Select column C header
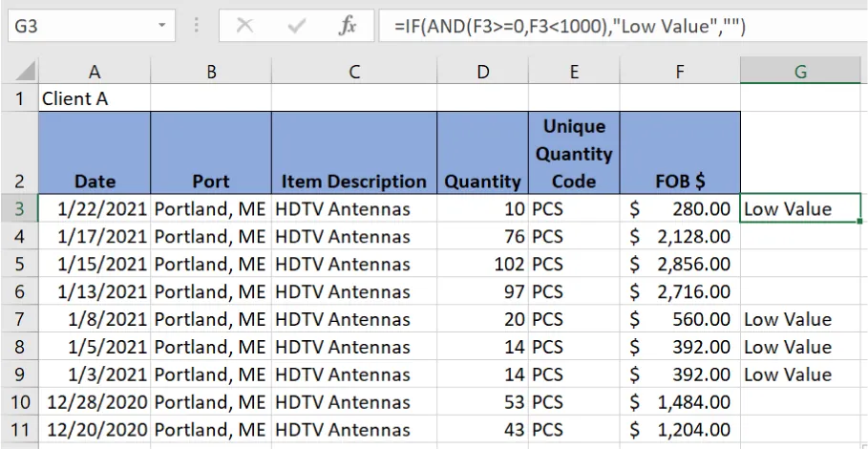The width and height of the screenshot is (868, 449). point(353,72)
